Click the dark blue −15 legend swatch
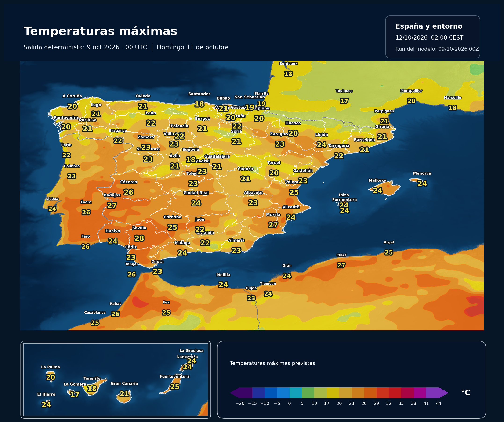The height and width of the screenshot is (422, 504). (258, 393)
